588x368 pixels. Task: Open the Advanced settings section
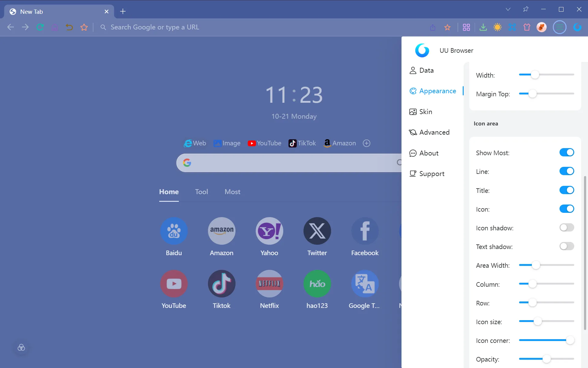tap(429, 132)
